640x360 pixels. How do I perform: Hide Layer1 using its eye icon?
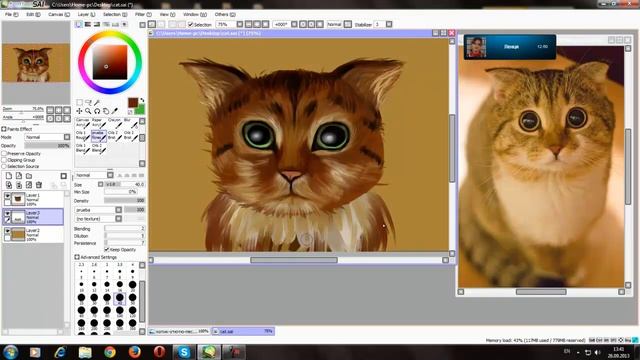pos(7,196)
